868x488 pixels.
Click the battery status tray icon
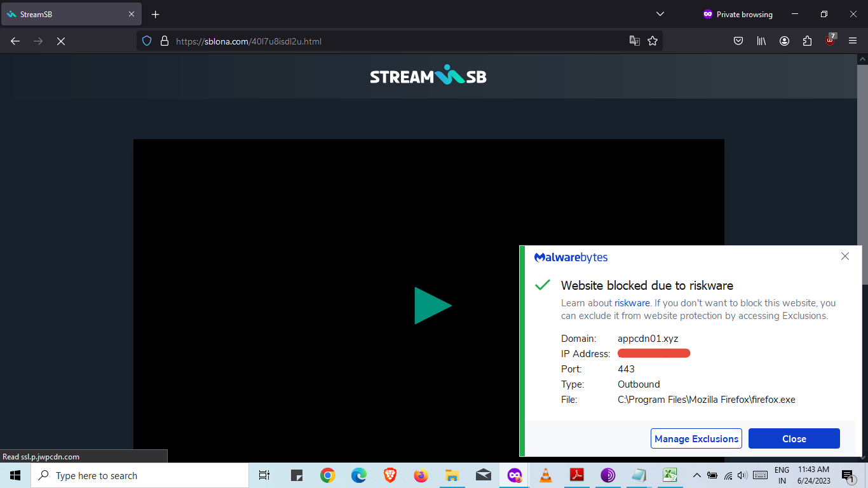712,475
